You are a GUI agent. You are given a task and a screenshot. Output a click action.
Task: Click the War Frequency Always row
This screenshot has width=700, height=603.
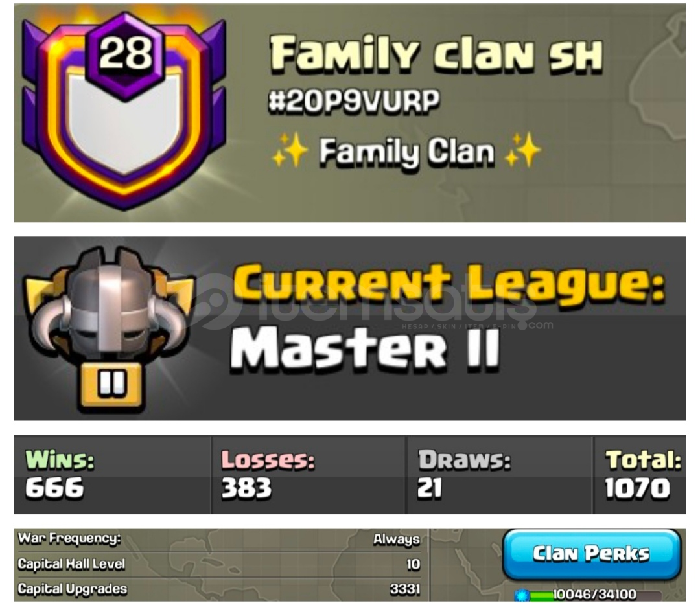219,540
